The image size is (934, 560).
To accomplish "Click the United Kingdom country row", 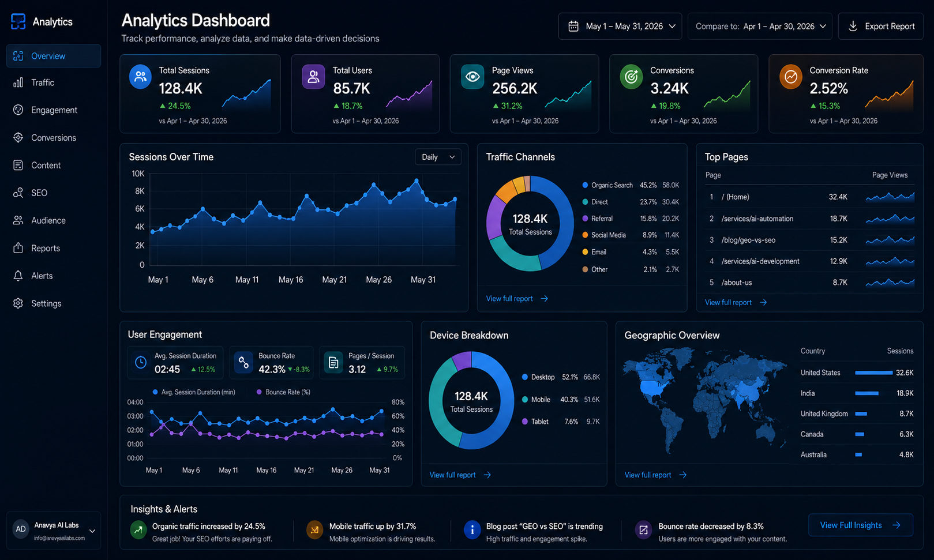I will point(857,414).
